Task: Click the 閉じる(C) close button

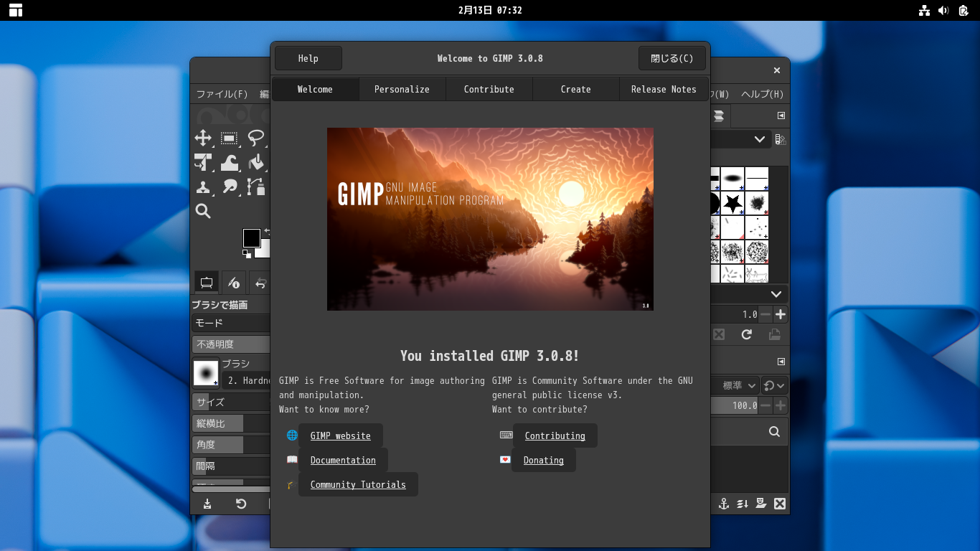Action: tap(672, 58)
